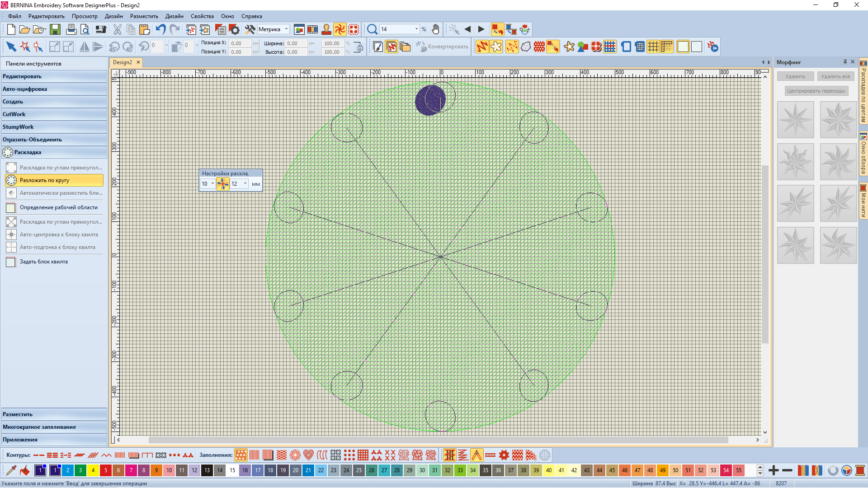The height and width of the screenshot is (488, 868).
Task: Toggle the show grid icon
Action: pos(653,47)
